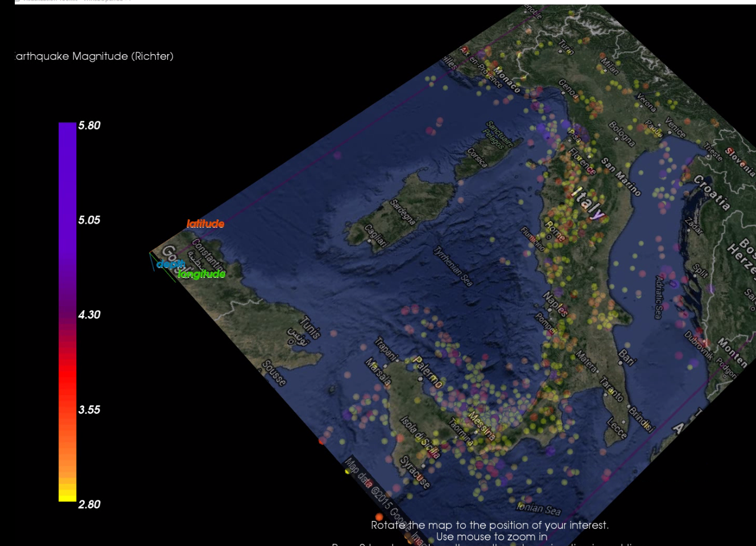Screen dimensions: 756x546
Task: Select the 3.55 value on the color scale
Action: click(x=89, y=410)
